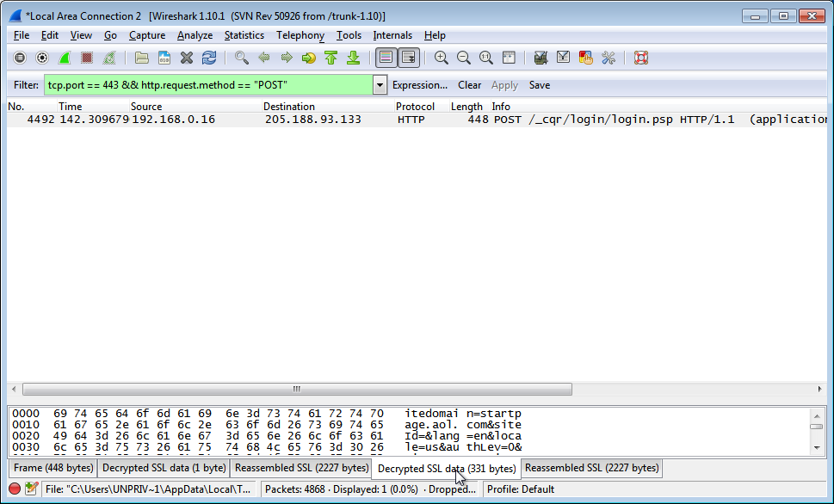834x504 pixels.
Task: Sort by the No. column header
Action: coord(32,107)
